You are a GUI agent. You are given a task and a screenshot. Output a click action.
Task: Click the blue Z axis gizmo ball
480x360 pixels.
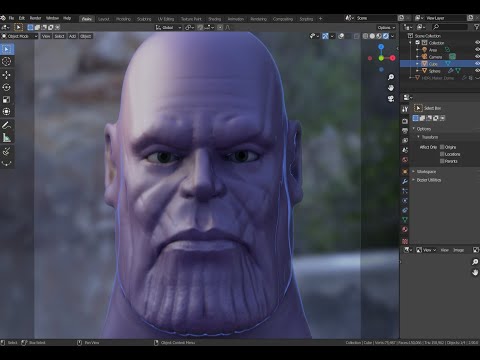381,47
